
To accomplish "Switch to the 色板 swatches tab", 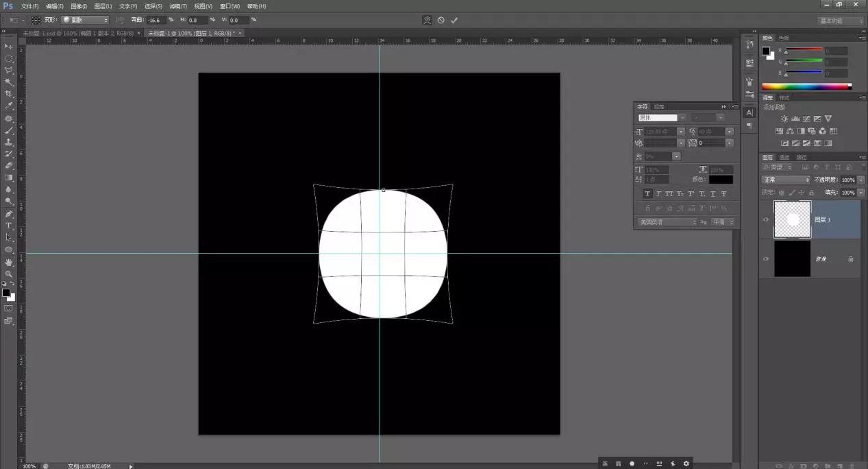I will click(x=784, y=38).
